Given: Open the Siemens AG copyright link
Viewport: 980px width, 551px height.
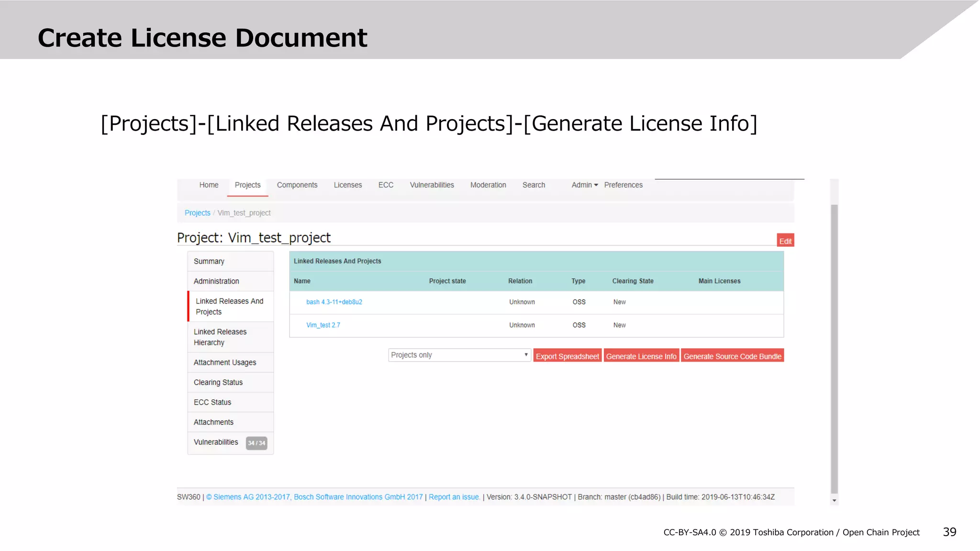Looking at the screenshot, I should pyautogui.click(x=314, y=497).
